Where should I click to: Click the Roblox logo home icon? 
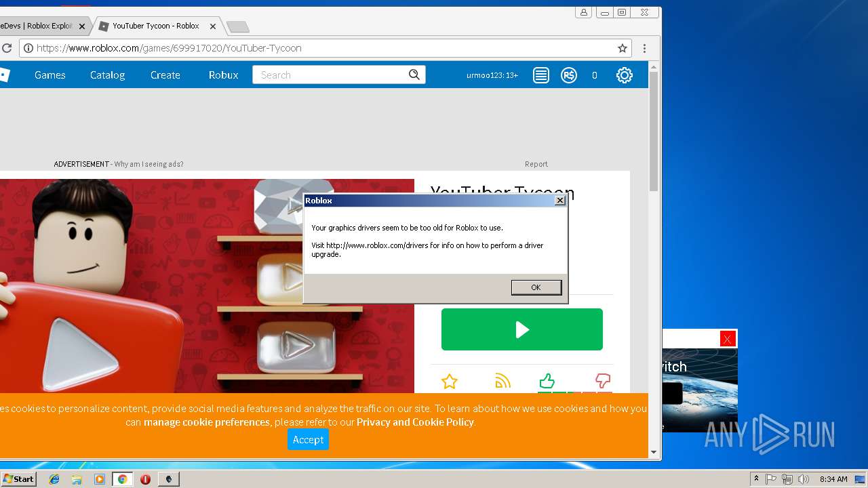tap(4, 75)
